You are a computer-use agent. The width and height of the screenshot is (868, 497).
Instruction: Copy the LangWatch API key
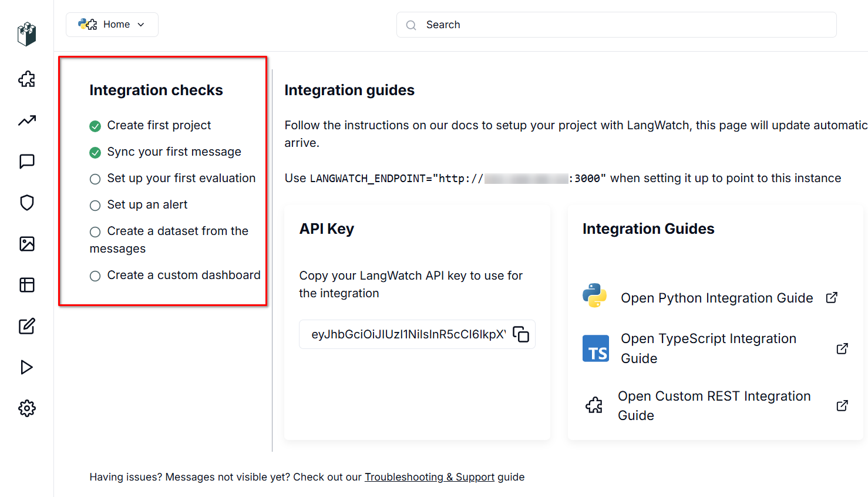point(521,334)
